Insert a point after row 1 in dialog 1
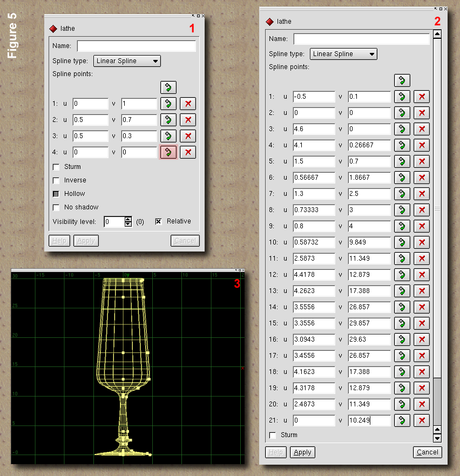This screenshot has width=460, height=476. [168, 104]
